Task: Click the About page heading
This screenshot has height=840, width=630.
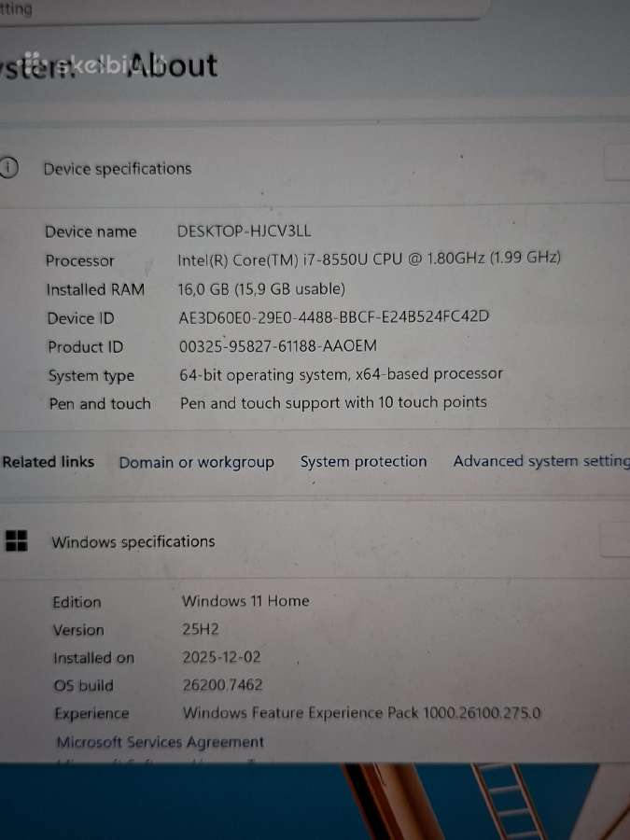Action: coord(173,65)
